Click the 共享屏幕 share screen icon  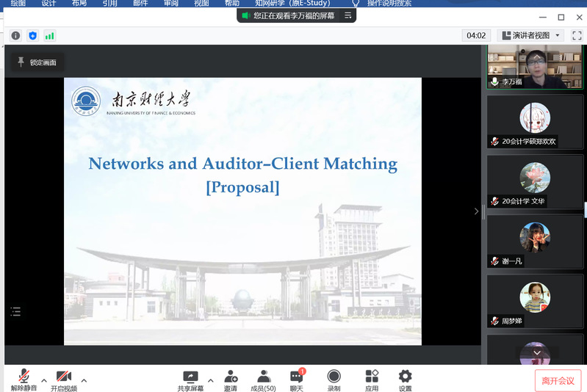click(190, 377)
